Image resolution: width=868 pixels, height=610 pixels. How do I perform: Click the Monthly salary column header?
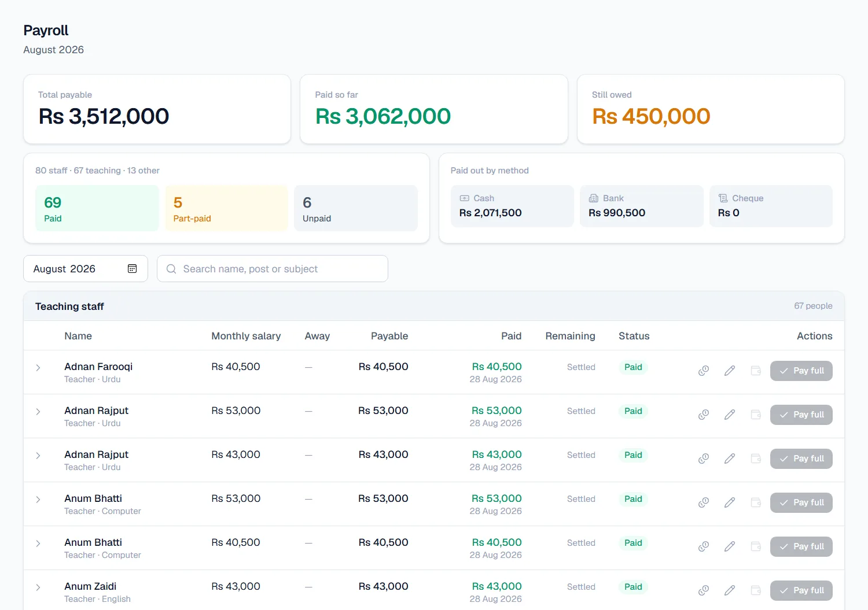[246, 336]
